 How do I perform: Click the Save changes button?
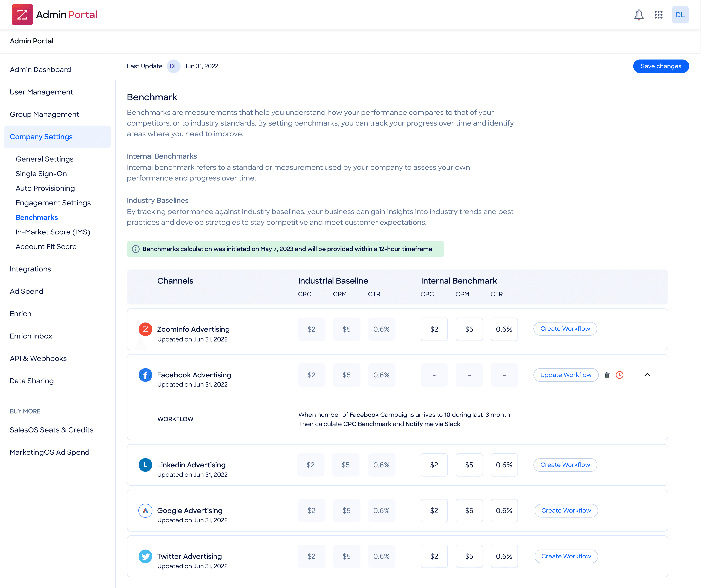tap(661, 66)
